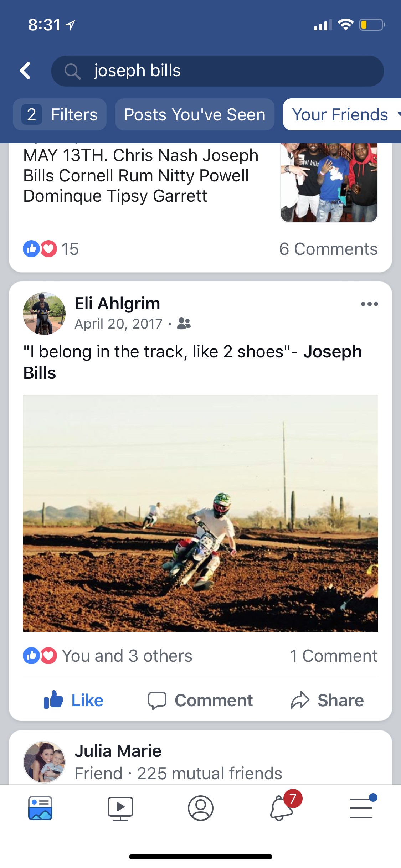Toggle Like on Eli Ahlgrim's post
401x868 pixels.
click(73, 700)
